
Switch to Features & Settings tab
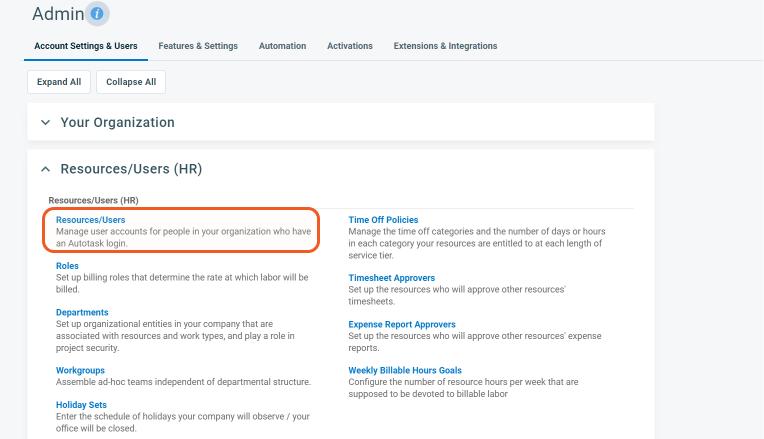tap(198, 46)
